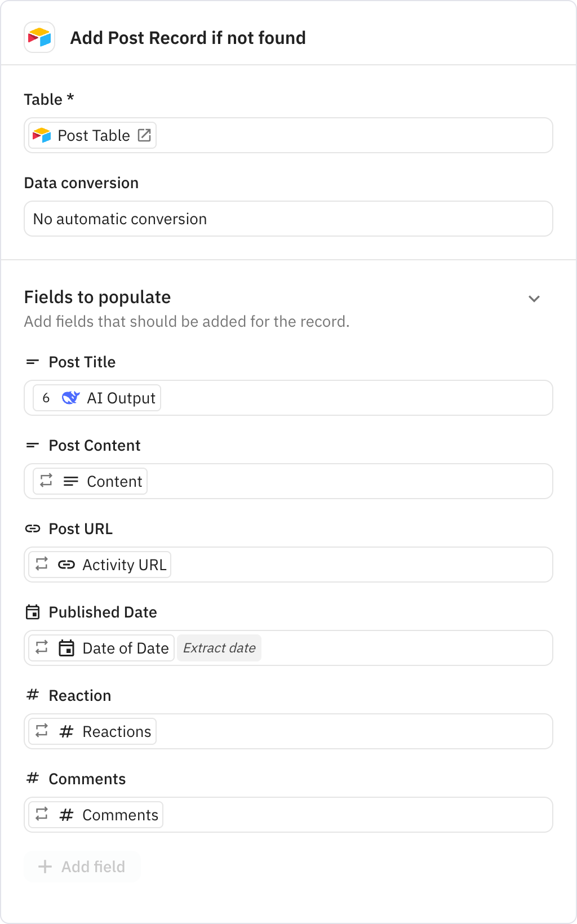Select the AI Output variable chip
The width and height of the screenshot is (577, 924).
(x=120, y=398)
